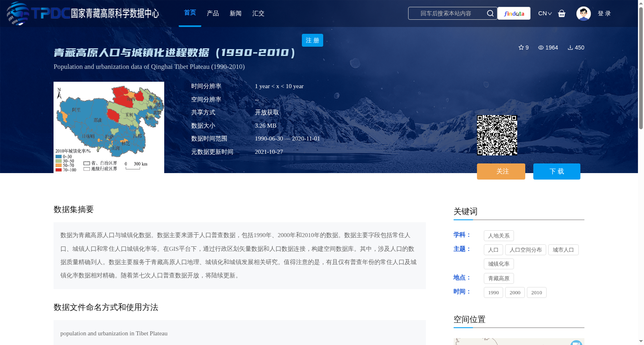This screenshot has height=345, width=644.
Task: Select the 青藏高原 location tag
Action: click(499, 279)
